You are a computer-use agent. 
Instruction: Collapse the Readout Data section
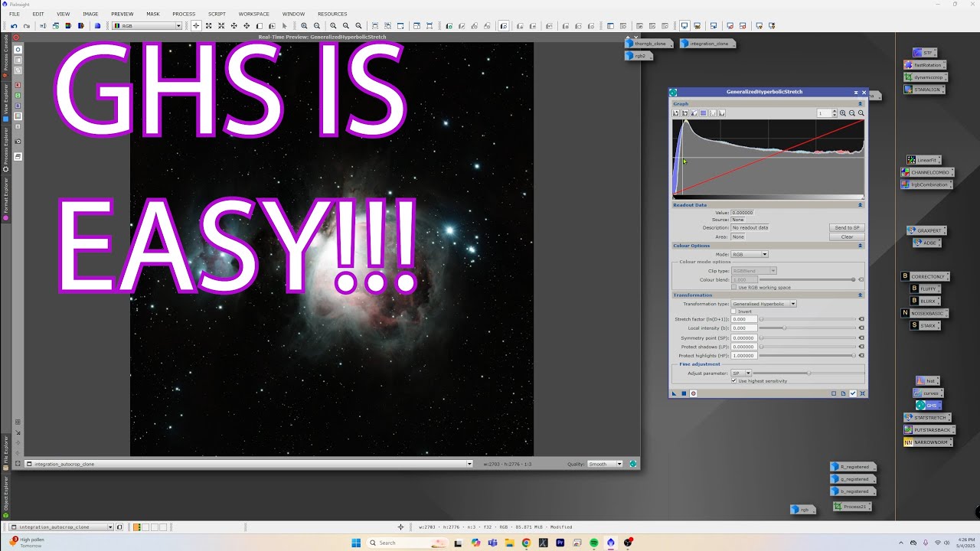860,205
